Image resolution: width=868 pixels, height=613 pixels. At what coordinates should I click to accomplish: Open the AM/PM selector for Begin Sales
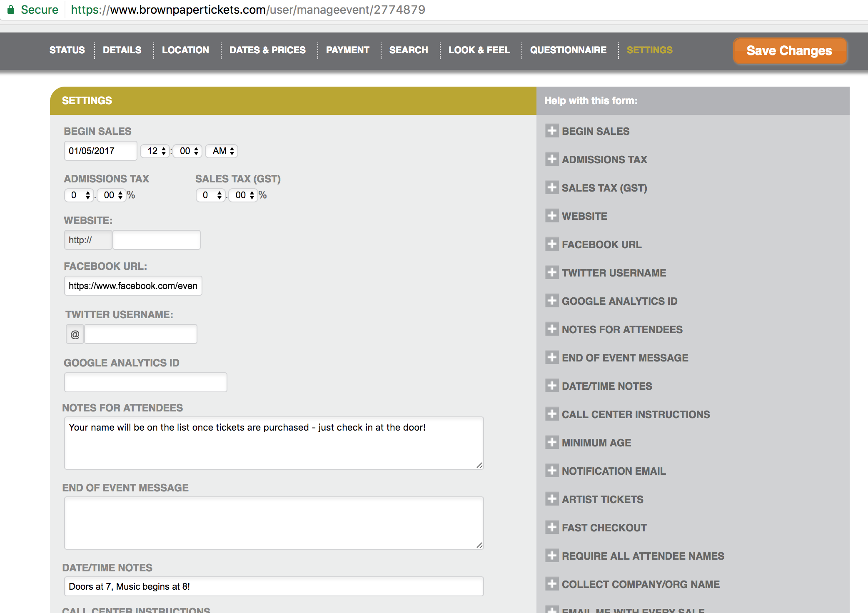222,151
